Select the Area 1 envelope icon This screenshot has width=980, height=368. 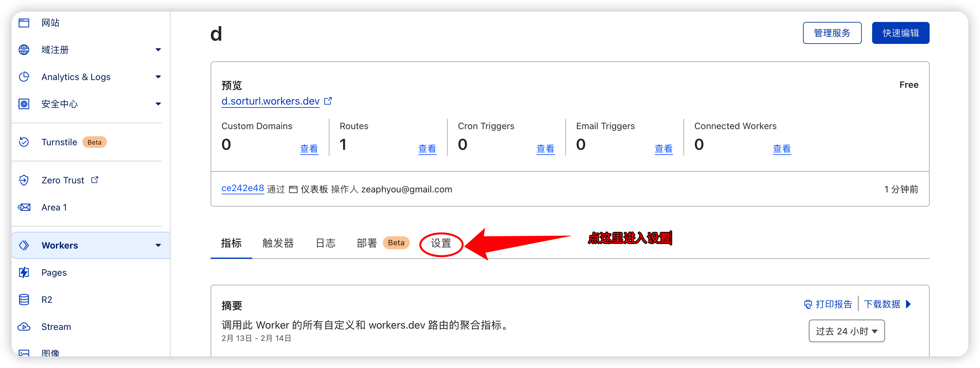(x=24, y=207)
